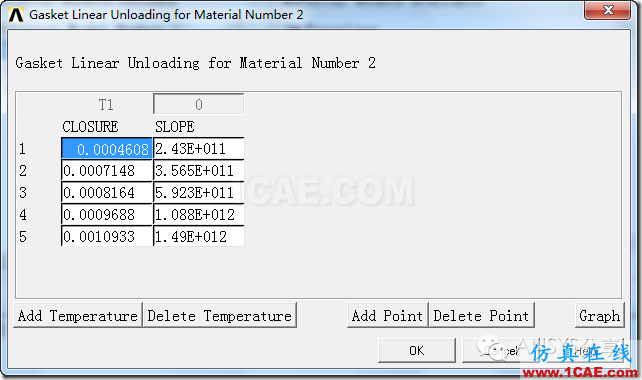Click the dialog heading text for Material Number 2
Image resolution: width=642 pixels, height=380 pixels.
[195, 63]
